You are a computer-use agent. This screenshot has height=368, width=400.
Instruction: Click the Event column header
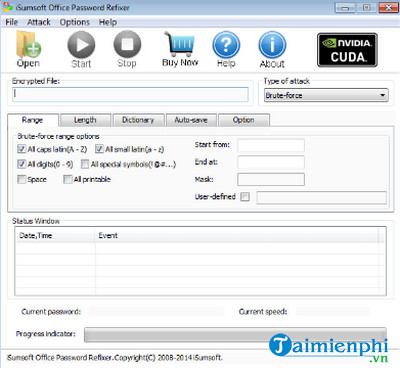pos(237,235)
